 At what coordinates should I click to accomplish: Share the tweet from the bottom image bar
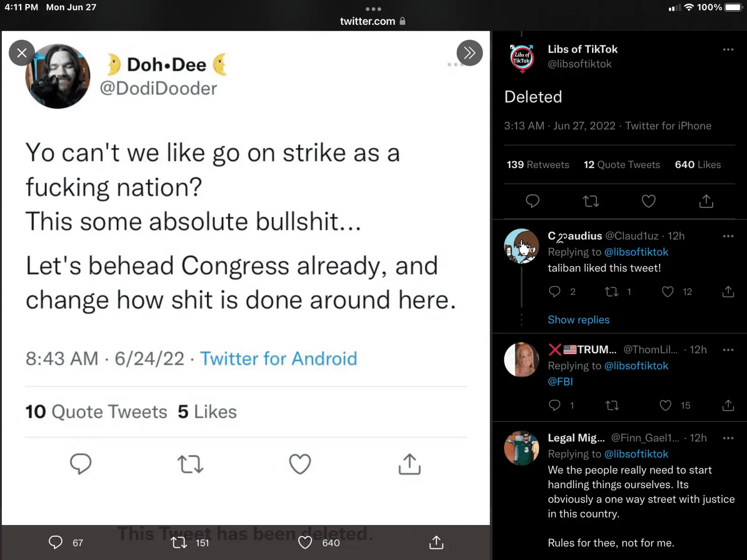[x=436, y=542]
